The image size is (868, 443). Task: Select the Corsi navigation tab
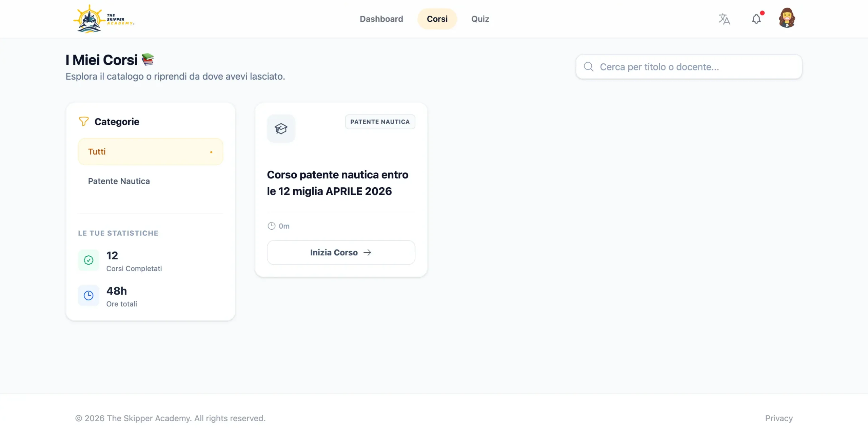point(437,19)
